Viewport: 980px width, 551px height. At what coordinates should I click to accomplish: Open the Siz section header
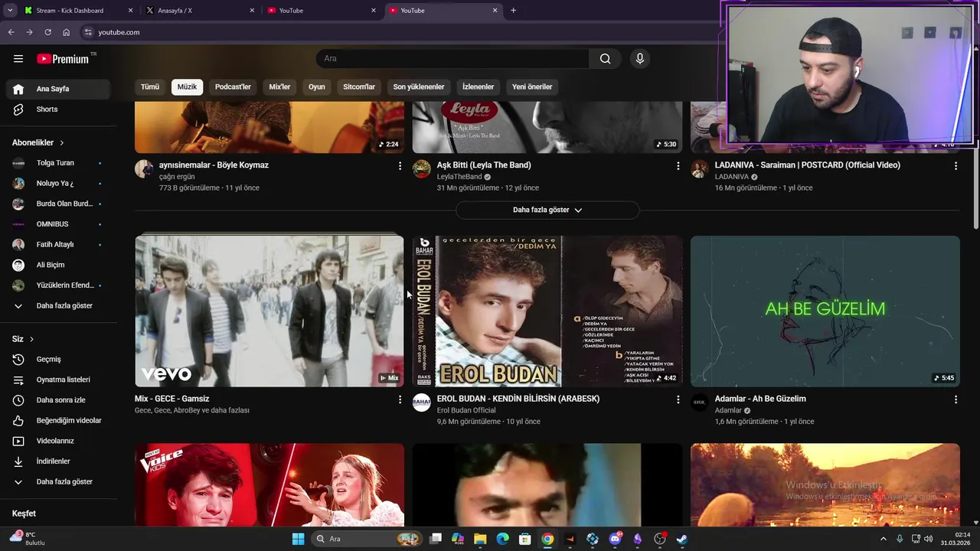(x=23, y=339)
